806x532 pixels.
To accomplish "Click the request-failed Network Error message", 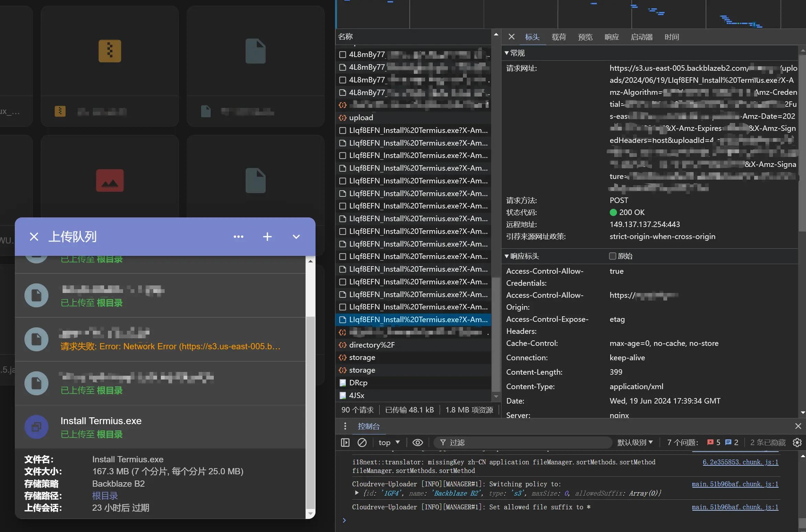I will tap(170, 347).
